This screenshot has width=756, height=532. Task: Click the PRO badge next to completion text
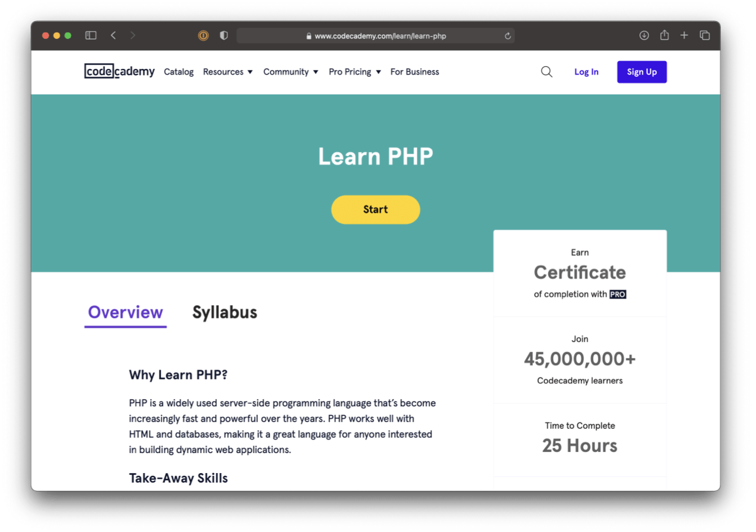point(617,294)
